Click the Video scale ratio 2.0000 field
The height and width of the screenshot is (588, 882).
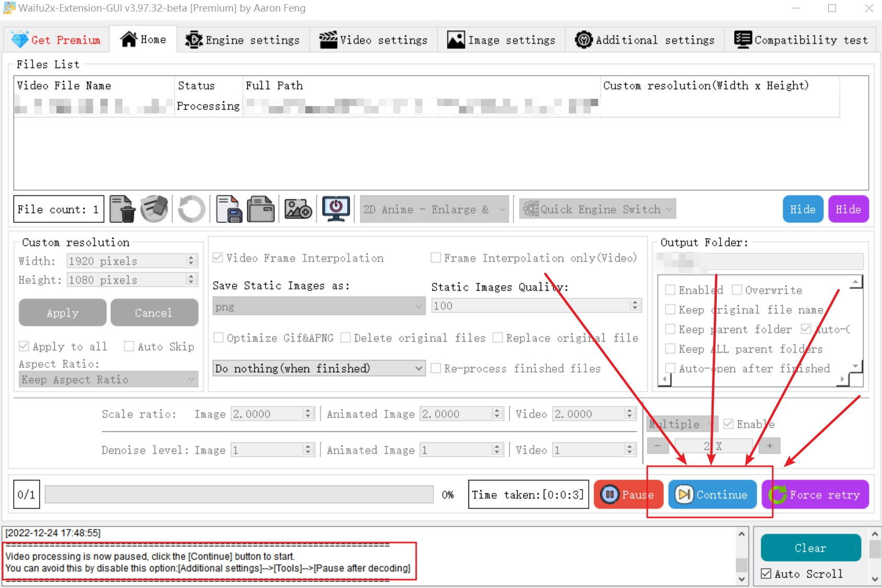point(593,414)
